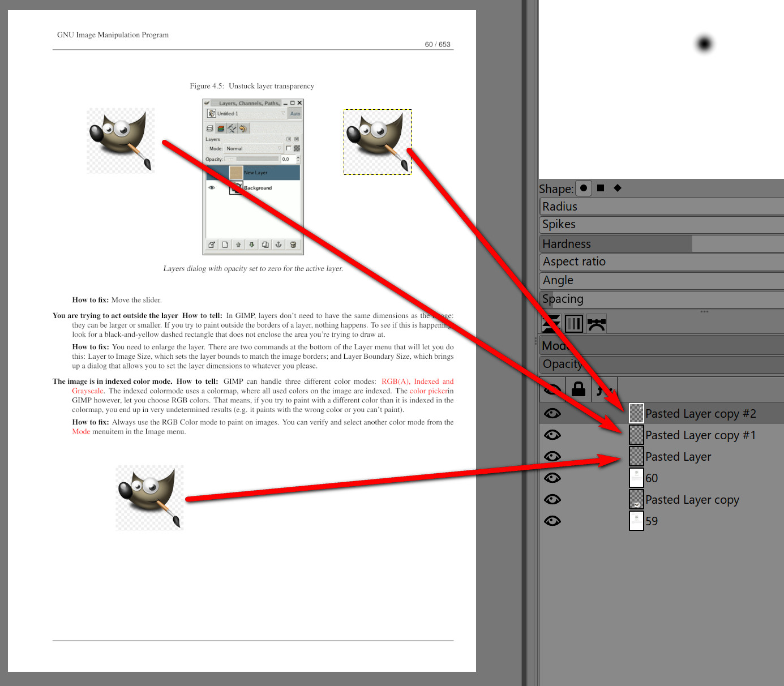This screenshot has height=686, width=784.
Task: Click the thumbnail beside the Pasted Layer name
Action: 637,457
